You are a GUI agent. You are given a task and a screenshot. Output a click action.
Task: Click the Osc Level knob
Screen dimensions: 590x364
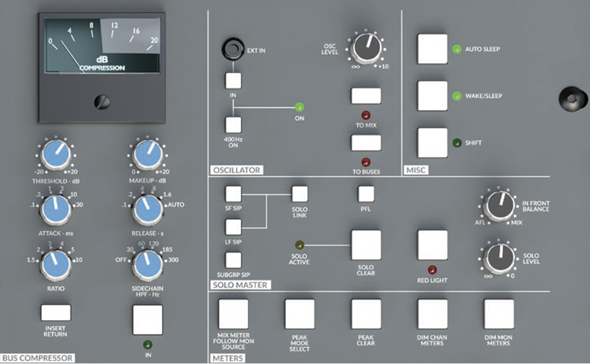click(366, 47)
